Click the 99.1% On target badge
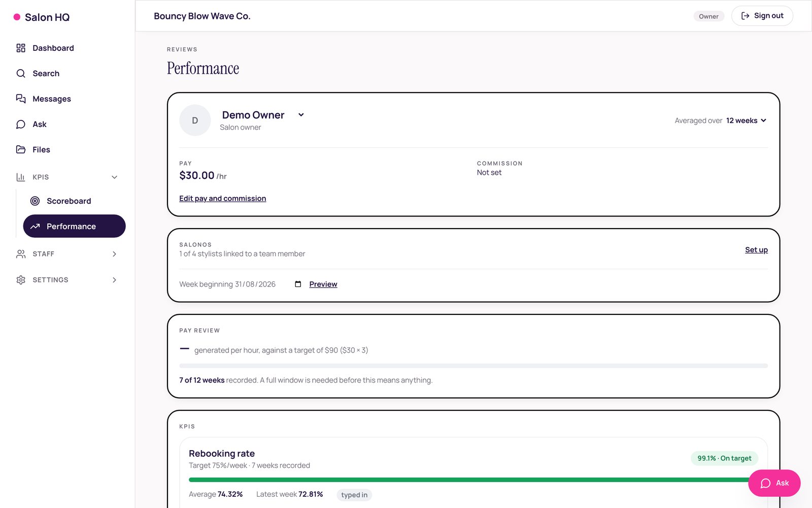The width and height of the screenshot is (812, 508). (724, 458)
